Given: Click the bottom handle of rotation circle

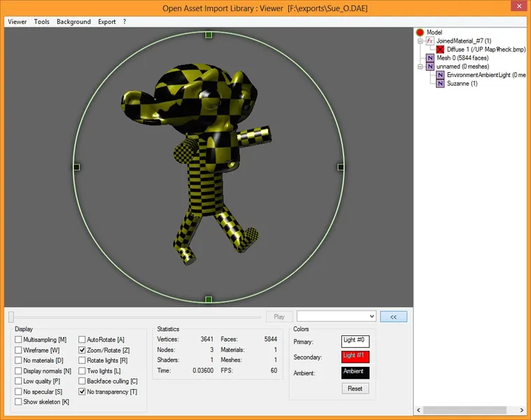Looking at the screenshot, I should coord(209,299).
